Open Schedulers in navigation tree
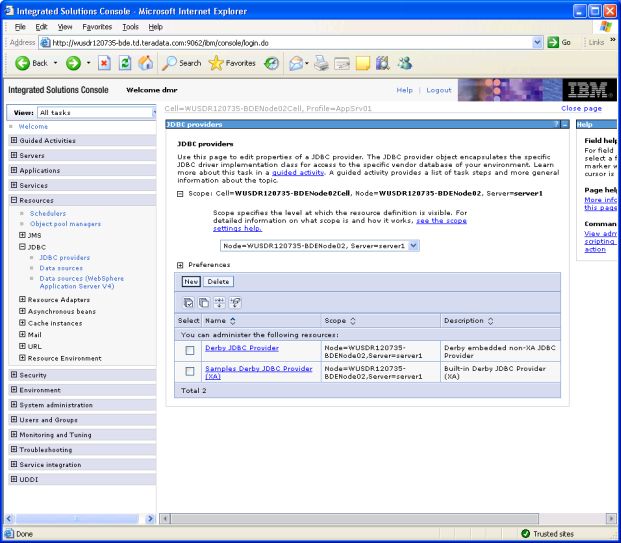Viewport: 621px width, 543px height. [48, 213]
